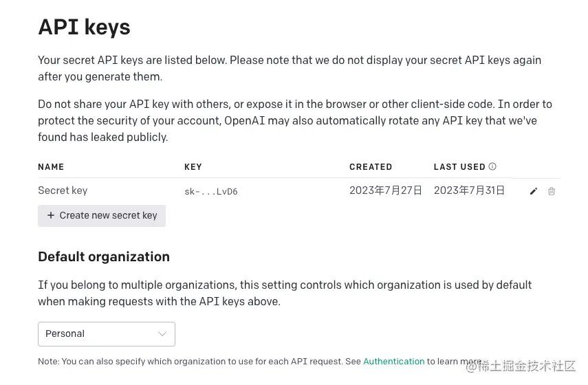Click the last used date 2023年7月31日
This screenshot has height=385, width=588.
tap(470, 190)
